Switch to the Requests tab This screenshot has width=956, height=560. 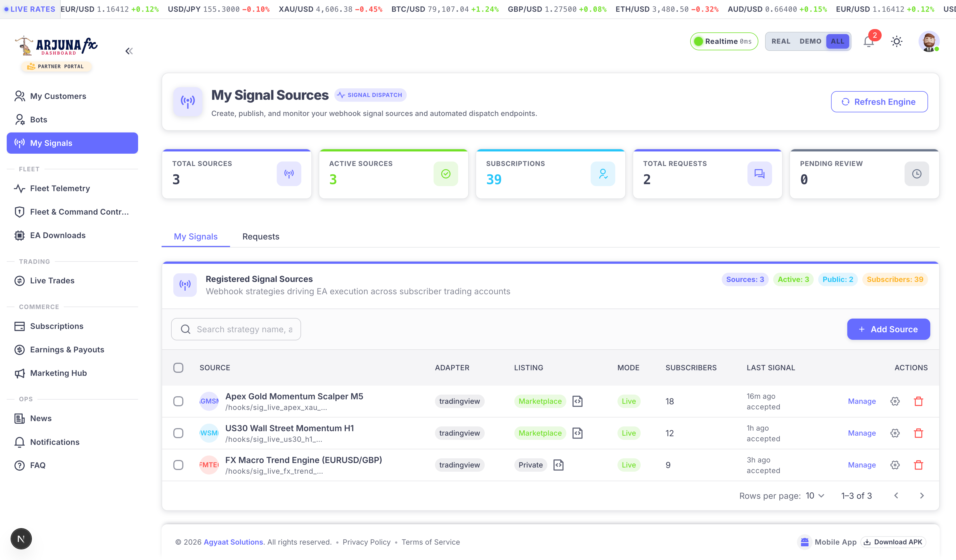point(261,237)
